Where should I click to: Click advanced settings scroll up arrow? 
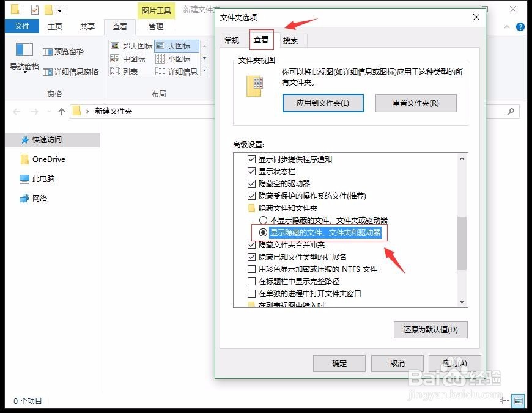[462, 159]
